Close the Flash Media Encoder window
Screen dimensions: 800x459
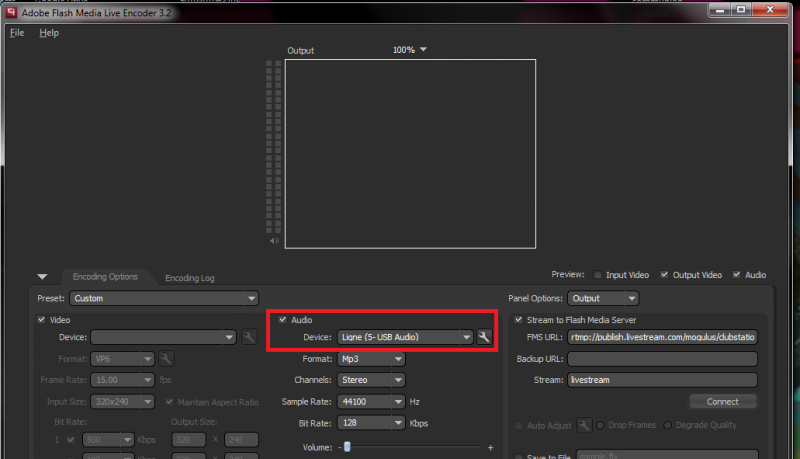pos(770,10)
